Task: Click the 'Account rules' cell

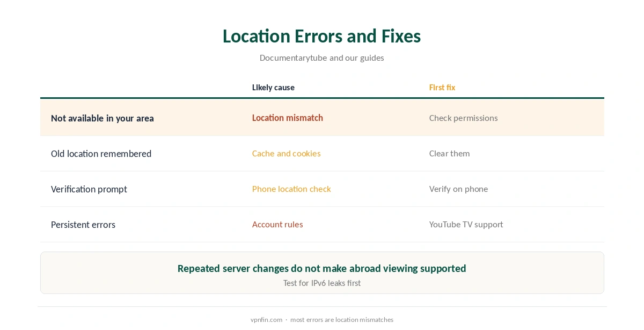Action: coord(277,225)
